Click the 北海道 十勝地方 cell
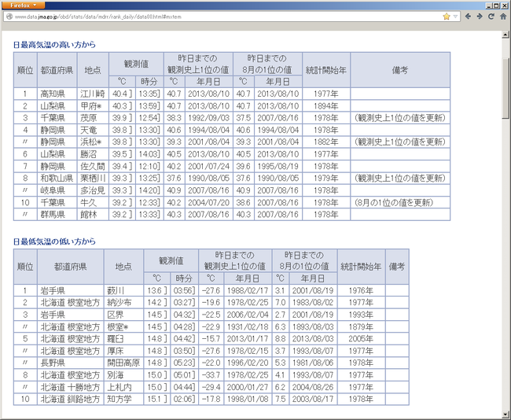The width and height of the screenshot is (511, 420). 71,387
